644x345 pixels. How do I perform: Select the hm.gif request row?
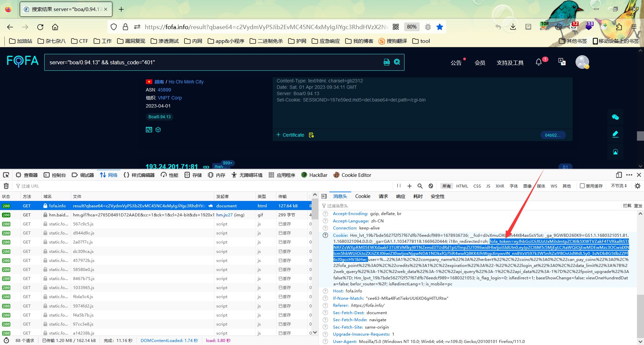click(x=156, y=215)
